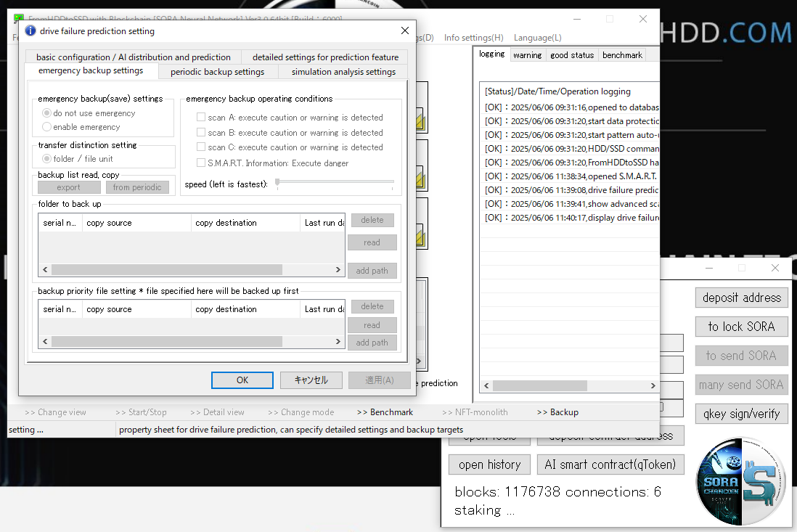Click 'Last run' column header in folder list

[x=323, y=223]
